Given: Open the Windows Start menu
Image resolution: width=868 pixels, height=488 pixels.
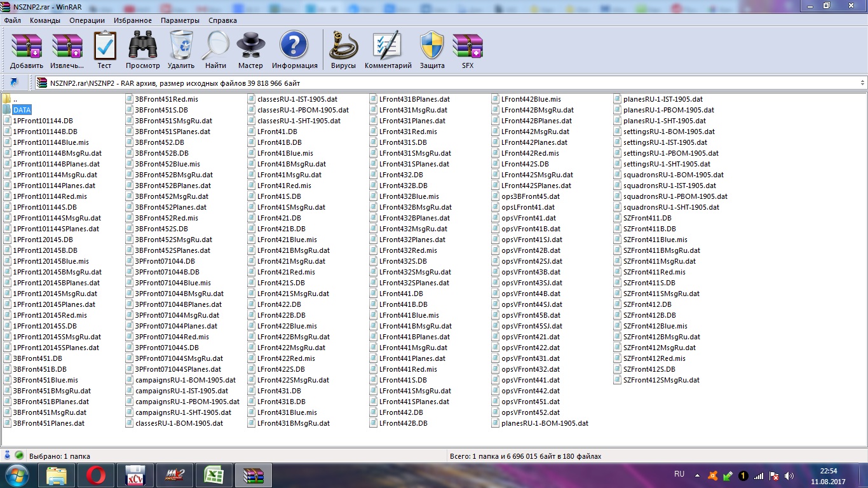Looking at the screenshot, I should 17,475.
